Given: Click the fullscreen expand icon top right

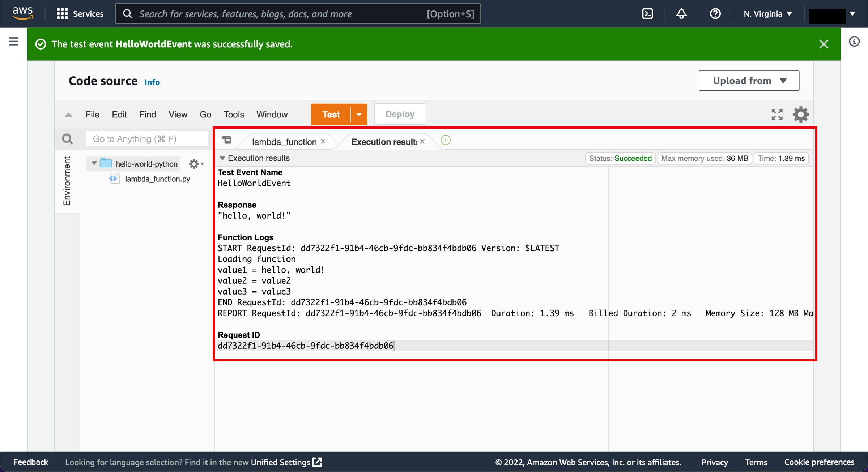Looking at the screenshot, I should pyautogui.click(x=777, y=115).
